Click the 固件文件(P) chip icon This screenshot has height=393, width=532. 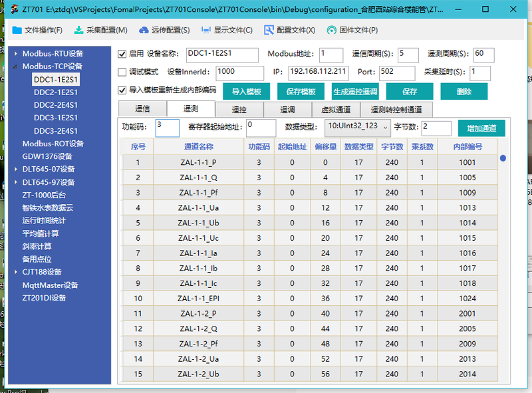point(331,30)
